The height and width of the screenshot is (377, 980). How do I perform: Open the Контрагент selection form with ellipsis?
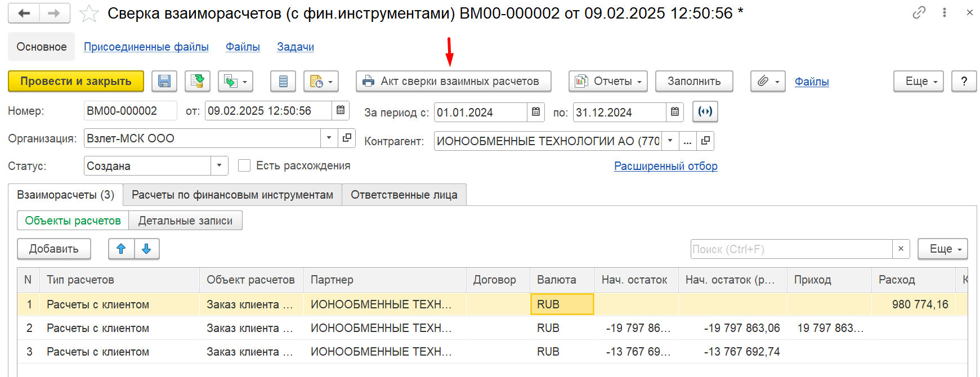coord(687,141)
